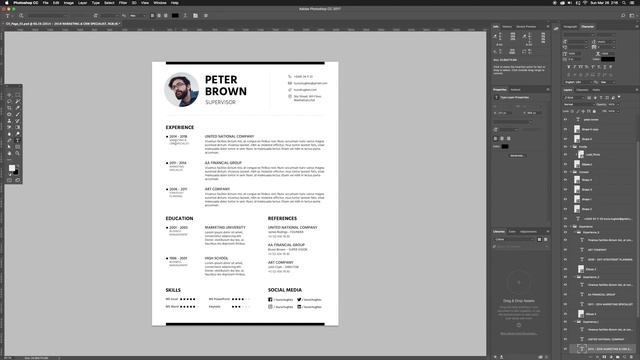Enable Faux Bold in Character panel
The image size is (640, 360).
pos(569,67)
